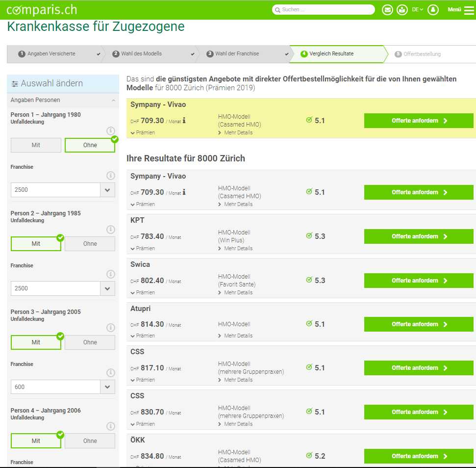Select Ohne for Person 2 accident cover
The image size is (476, 468).
90,244
